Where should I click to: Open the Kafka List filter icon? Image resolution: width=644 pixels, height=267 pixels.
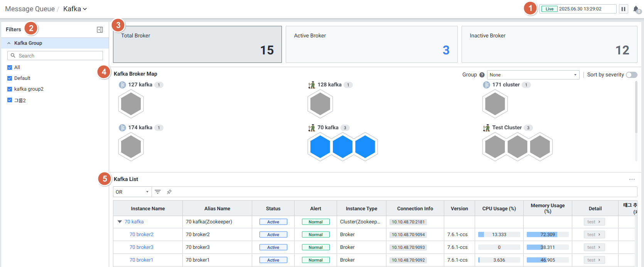158,192
